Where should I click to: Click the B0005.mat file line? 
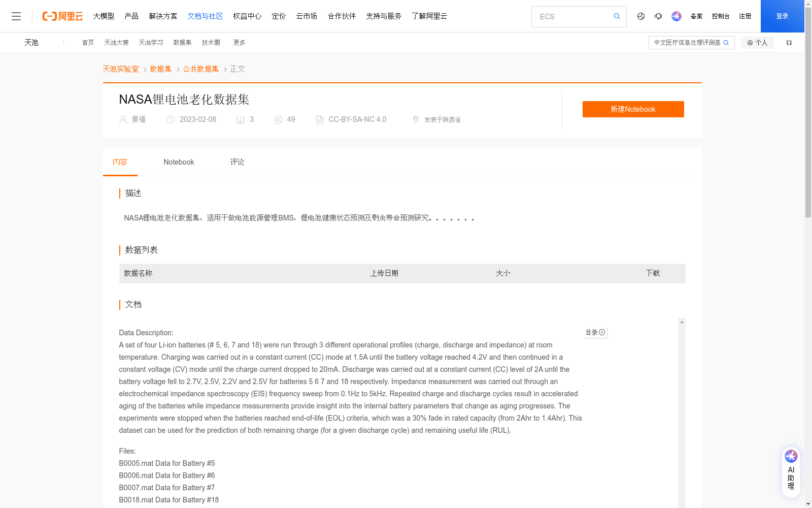(x=167, y=463)
